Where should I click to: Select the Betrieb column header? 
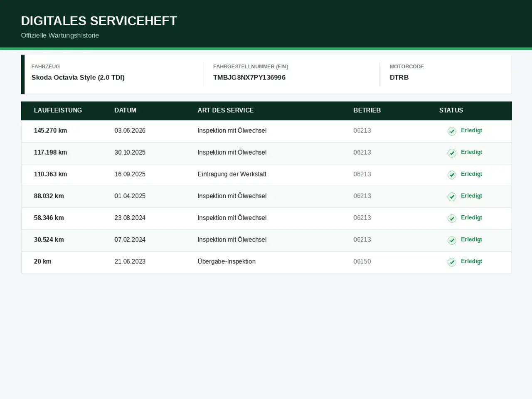click(x=367, y=110)
